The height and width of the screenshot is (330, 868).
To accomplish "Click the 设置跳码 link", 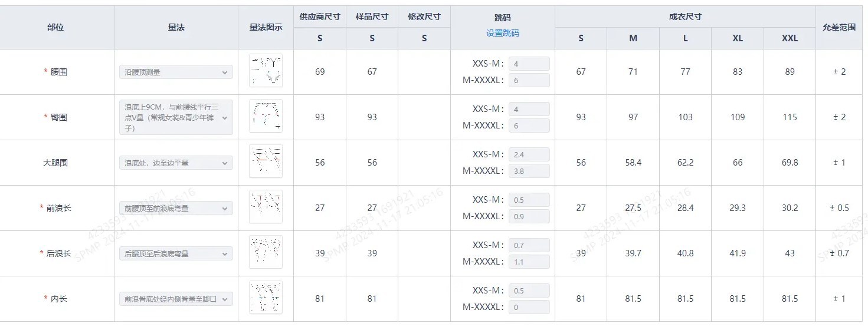I will 502,34.
